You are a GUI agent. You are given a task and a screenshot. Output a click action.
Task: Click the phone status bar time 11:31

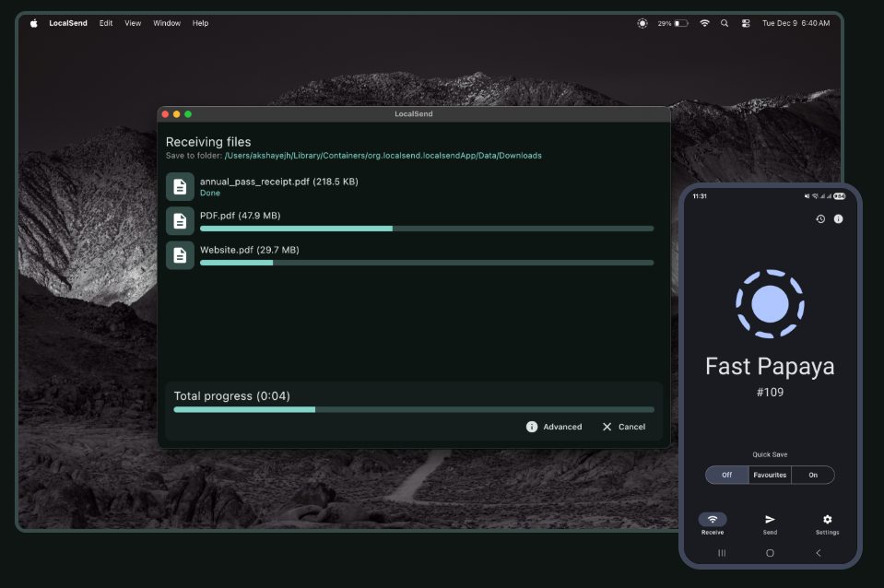coord(700,196)
